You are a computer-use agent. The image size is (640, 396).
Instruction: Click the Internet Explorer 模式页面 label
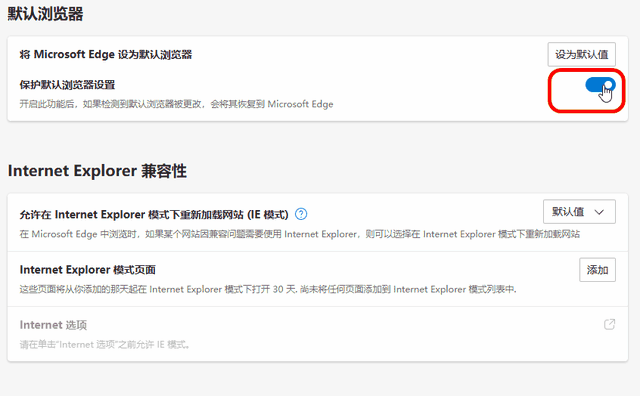(x=87, y=270)
